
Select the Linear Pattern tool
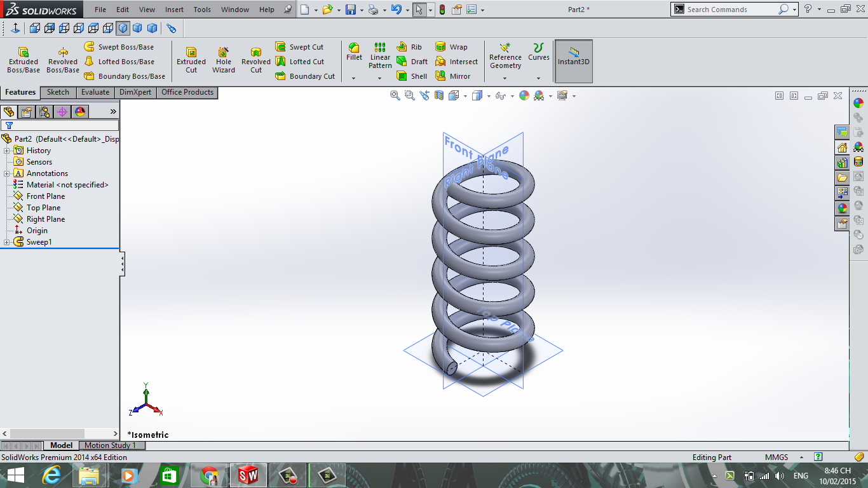380,56
